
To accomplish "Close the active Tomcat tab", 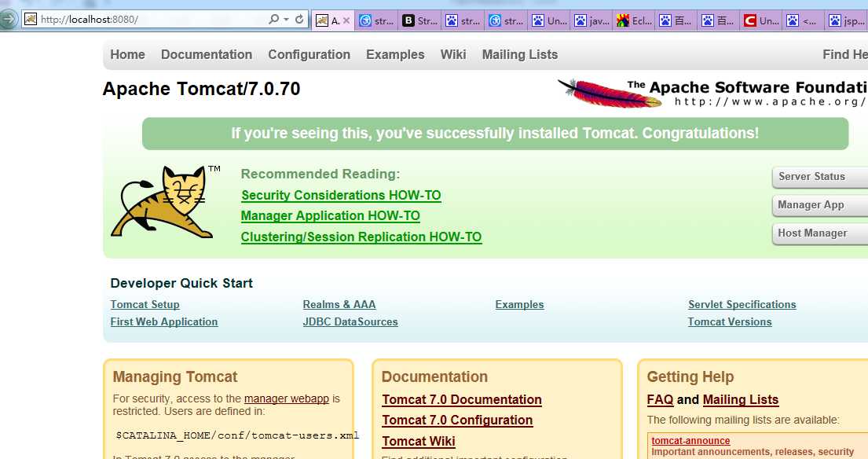I will [x=346, y=21].
